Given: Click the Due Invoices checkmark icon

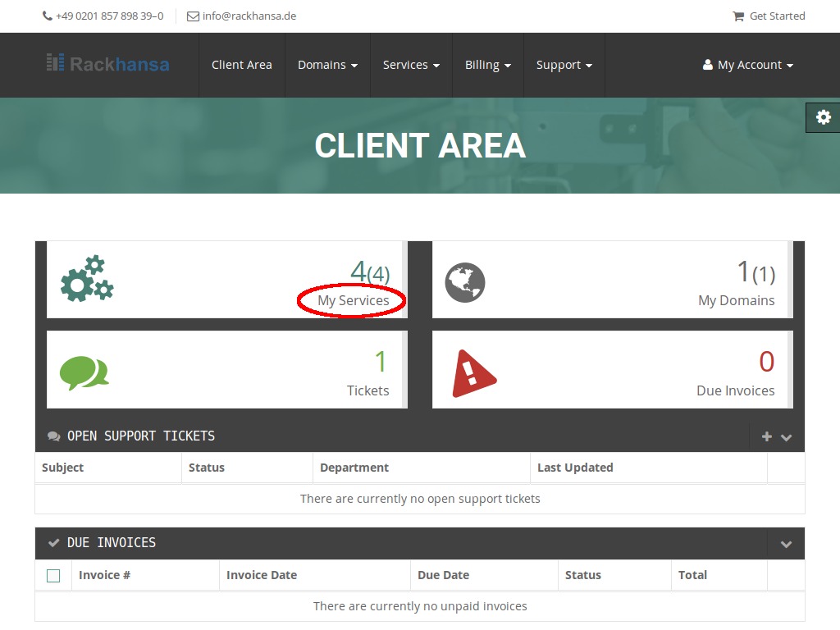Looking at the screenshot, I should pyautogui.click(x=53, y=543).
